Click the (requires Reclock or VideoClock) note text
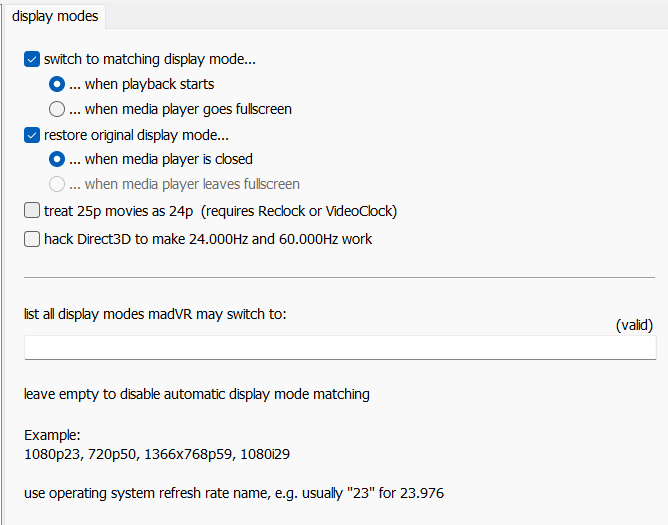This screenshot has width=668, height=525. [299, 211]
